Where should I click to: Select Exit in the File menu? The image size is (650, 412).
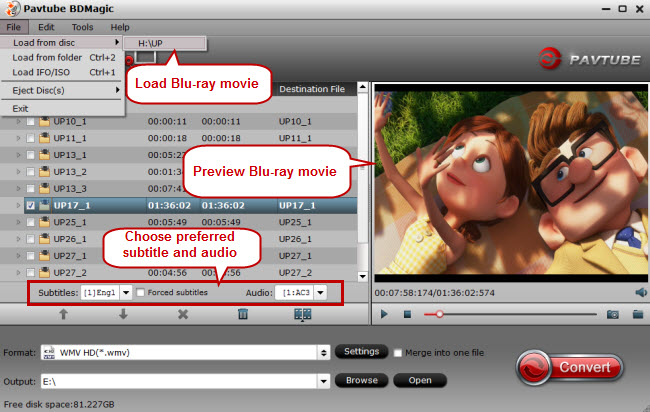click(x=62, y=109)
